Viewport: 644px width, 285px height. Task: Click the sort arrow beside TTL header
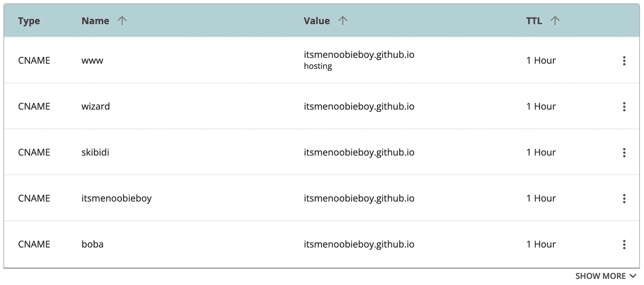pos(555,21)
